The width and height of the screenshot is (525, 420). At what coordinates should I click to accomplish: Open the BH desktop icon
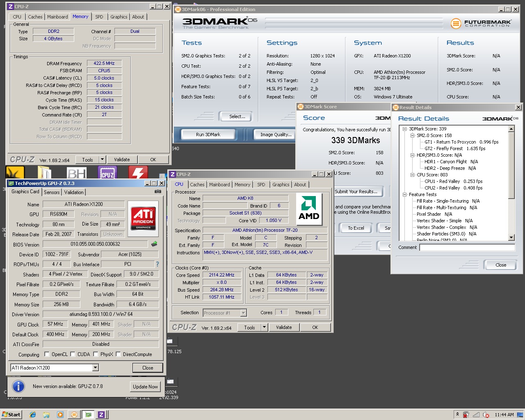coord(76,173)
